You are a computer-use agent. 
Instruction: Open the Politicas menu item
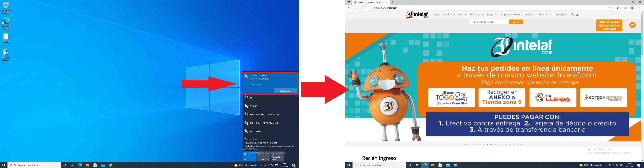pos(531,15)
